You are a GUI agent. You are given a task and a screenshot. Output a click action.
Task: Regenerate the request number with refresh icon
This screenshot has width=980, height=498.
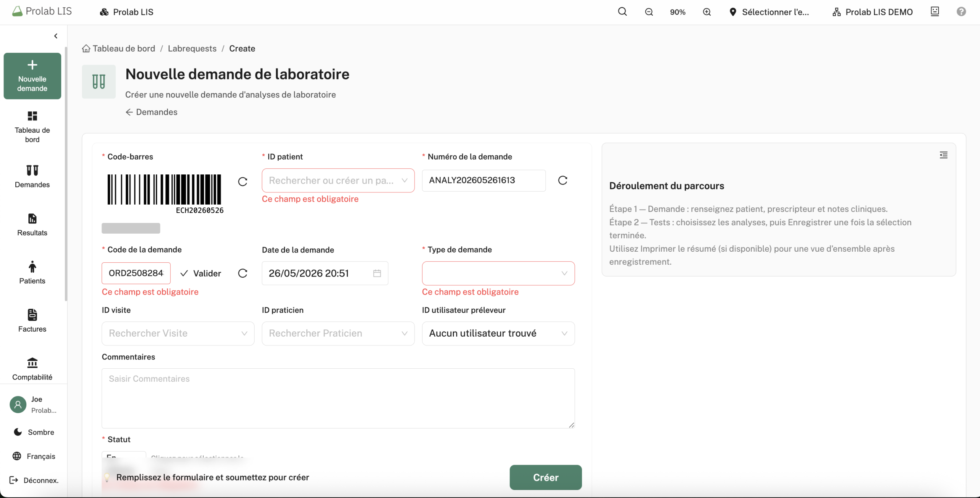[563, 180]
